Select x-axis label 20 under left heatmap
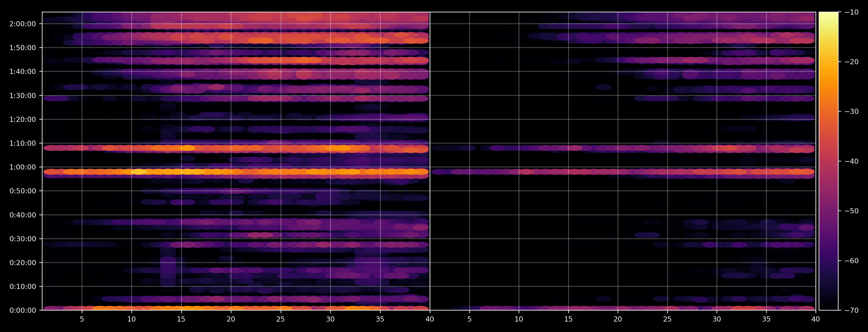868x332 pixels. [231, 319]
